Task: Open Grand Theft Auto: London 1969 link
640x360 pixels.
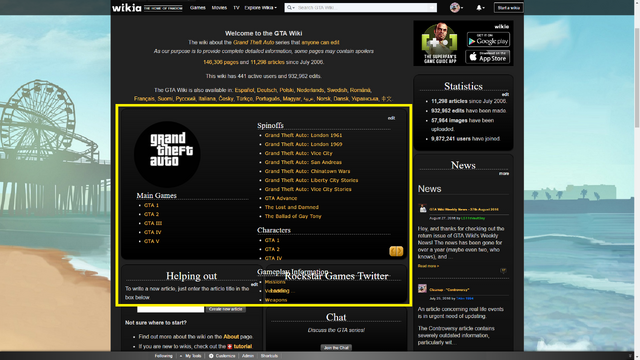Action: point(303,144)
